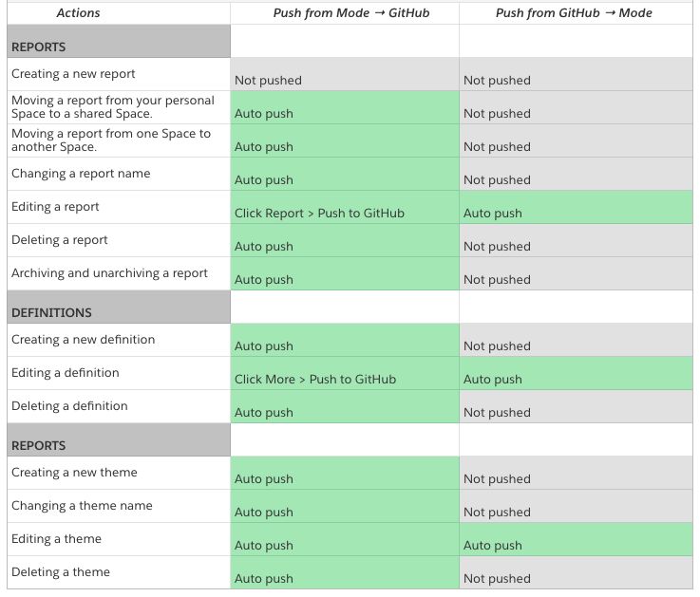Viewport: 700px width, 597px height.
Task: Click 'Not pushed' GitHub→Mode cell for Deleting a theme
Action: tap(576, 573)
